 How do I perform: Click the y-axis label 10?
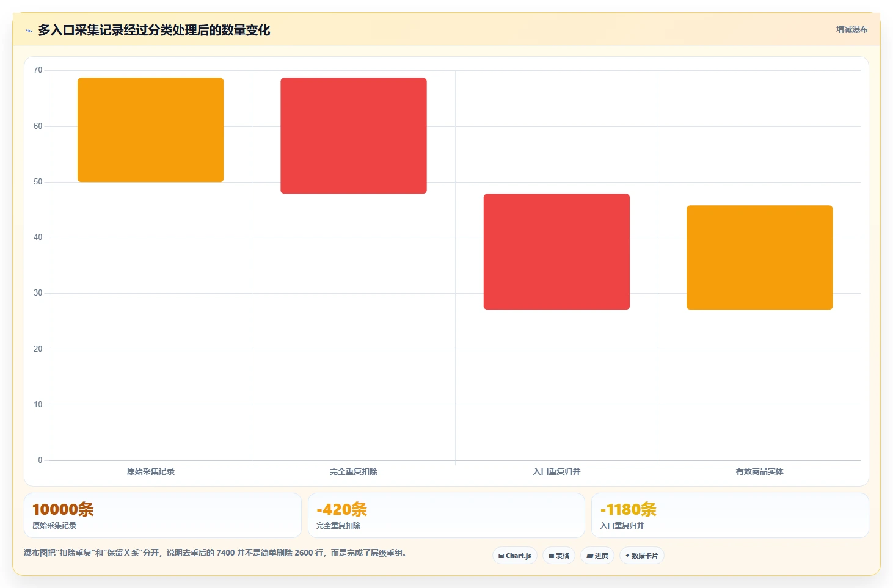tap(38, 405)
